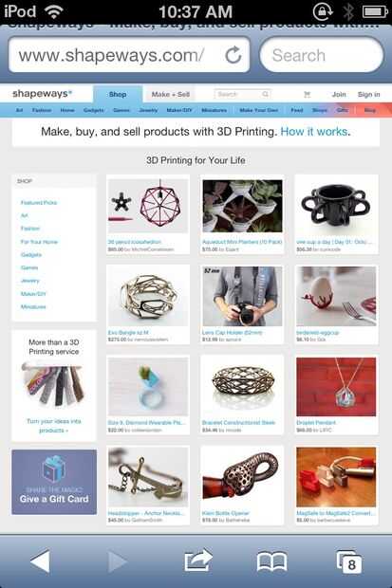Open the tabs switcher showing 8 pages
The image size is (392, 588).
click(349, 561)
